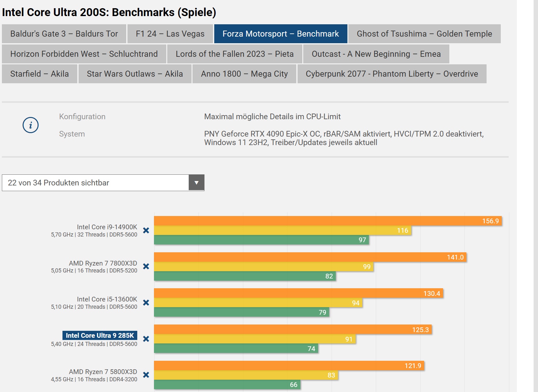Click the green 82 bar of 7800X3D

[x=245, y=276]
